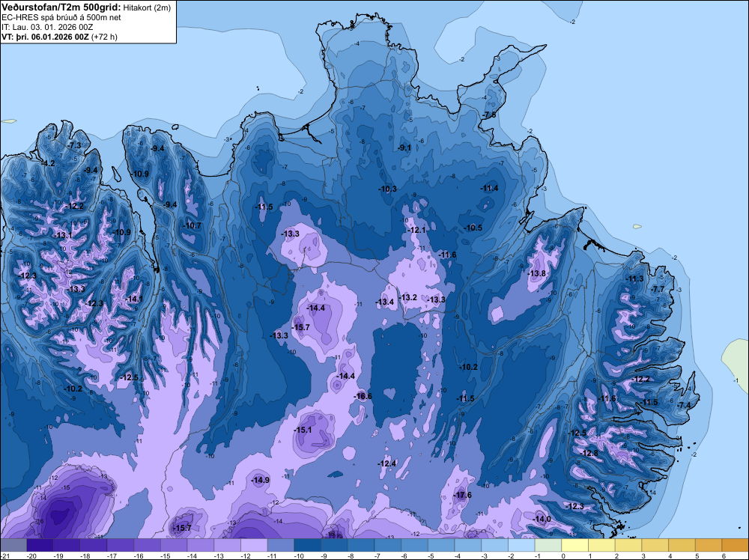This screenshot has height=560, width=749.
Task: Click the pale yellow legend swatch at 0
Action: pos(575,545)
